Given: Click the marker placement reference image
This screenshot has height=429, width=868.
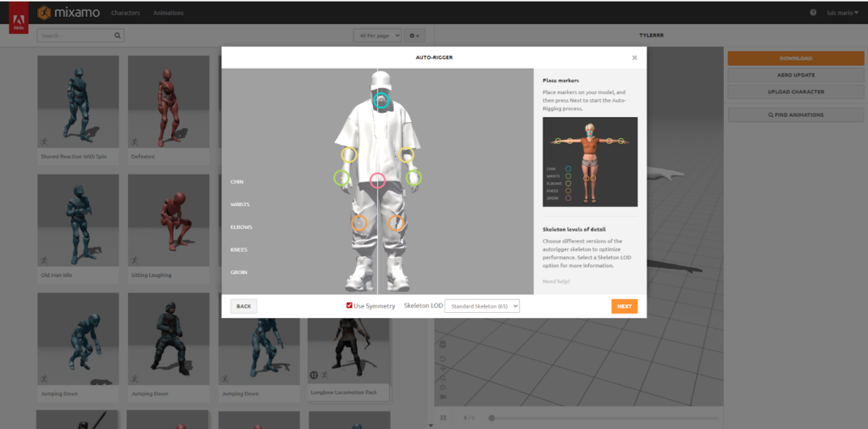Looking at the screenshot, I should click(590, 162).
